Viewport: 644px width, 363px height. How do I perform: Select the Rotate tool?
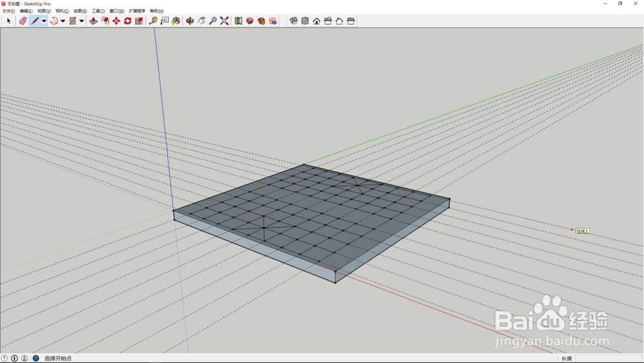(x=128, y=21)
